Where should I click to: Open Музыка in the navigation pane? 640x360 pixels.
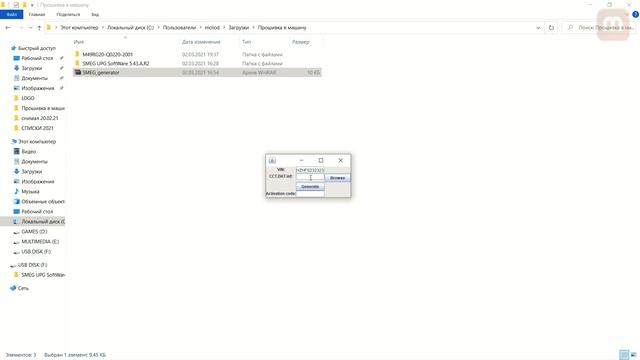30,191
